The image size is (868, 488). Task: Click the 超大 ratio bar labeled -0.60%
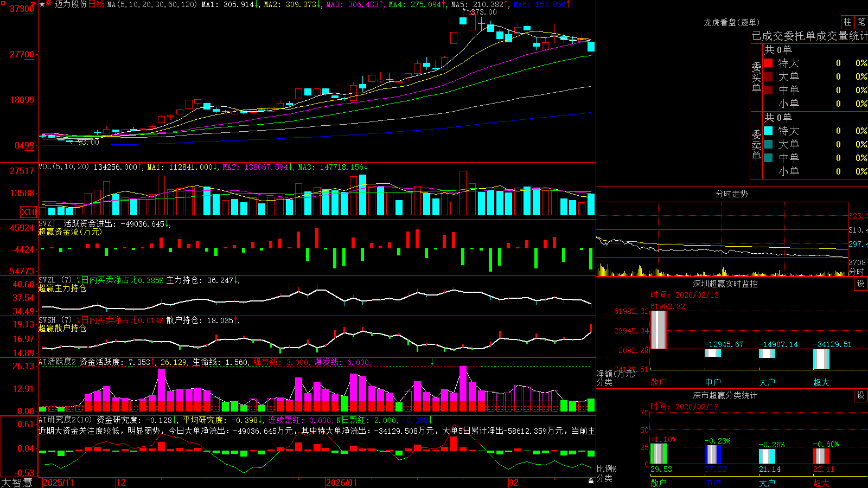821,456
